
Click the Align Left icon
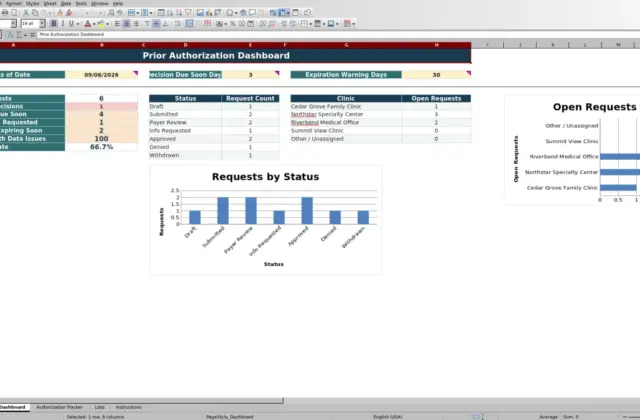point(117,24)
